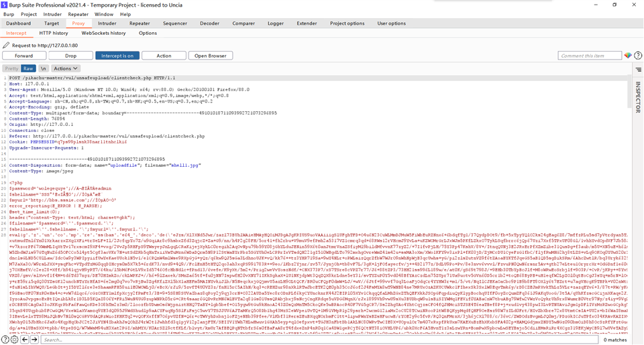The width and height of the screenshot is (644, 345).
Task: Click the Content-Length: 74894 header
Action: coord(37,119)
